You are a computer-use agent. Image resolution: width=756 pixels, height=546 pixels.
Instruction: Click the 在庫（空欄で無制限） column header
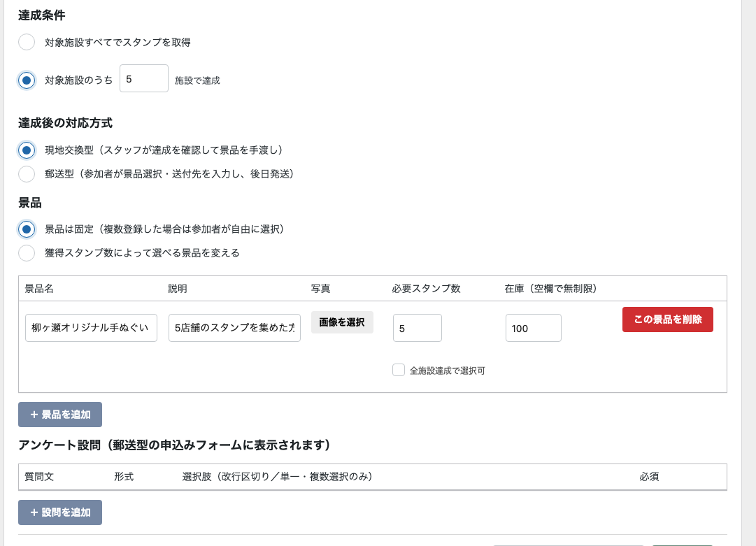(x=550, y=289)
